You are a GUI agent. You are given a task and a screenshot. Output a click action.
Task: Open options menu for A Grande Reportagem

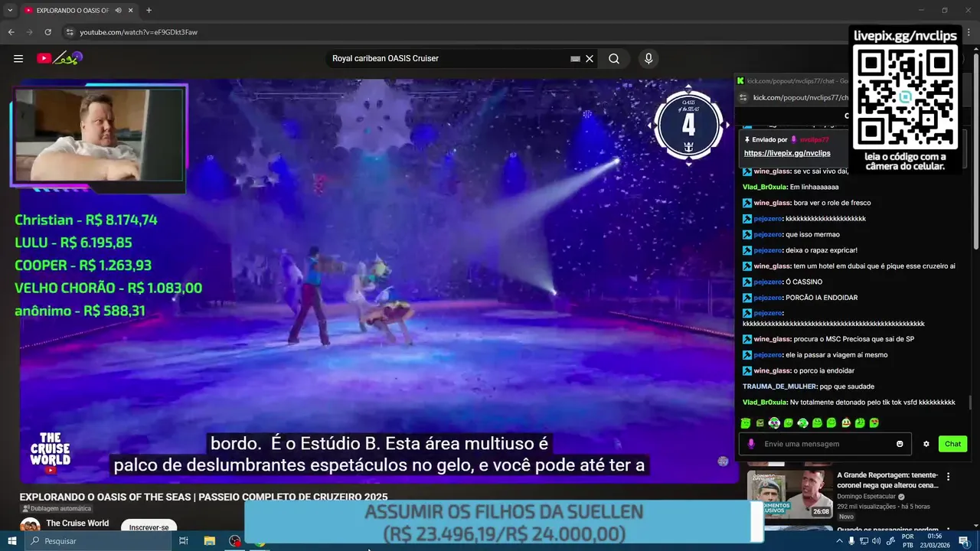tap(949, 477)
